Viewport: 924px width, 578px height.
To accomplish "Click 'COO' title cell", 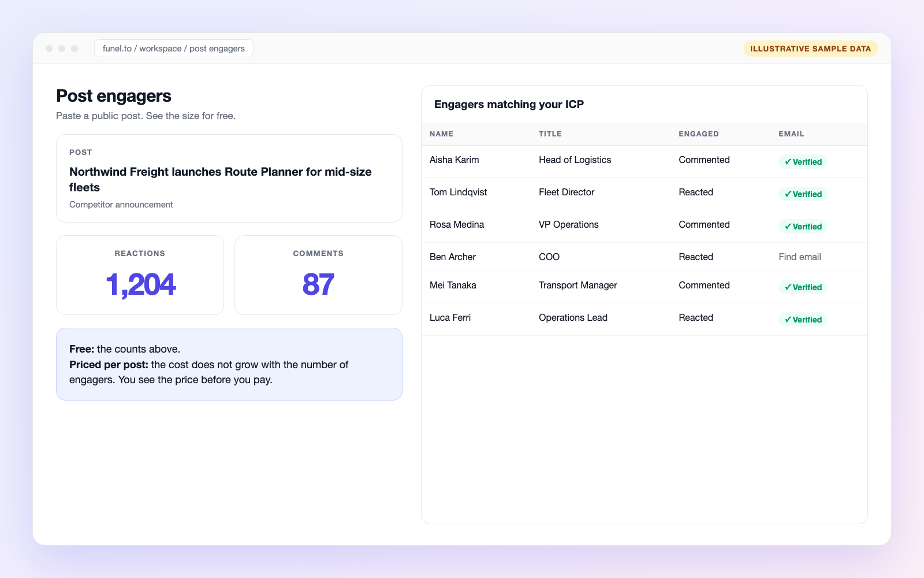I will tap(549, 257).
